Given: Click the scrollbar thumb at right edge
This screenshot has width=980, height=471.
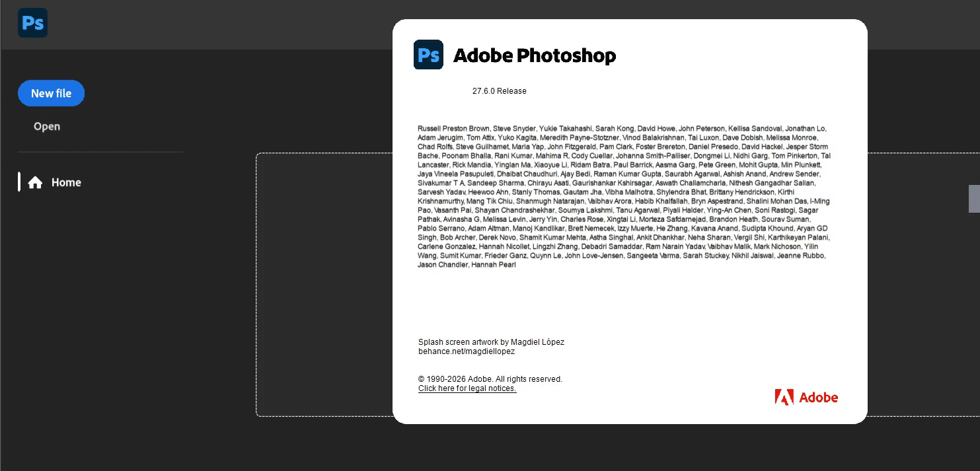Looking at the screenshot, I should pyautogui.click(x=974, y=199).
